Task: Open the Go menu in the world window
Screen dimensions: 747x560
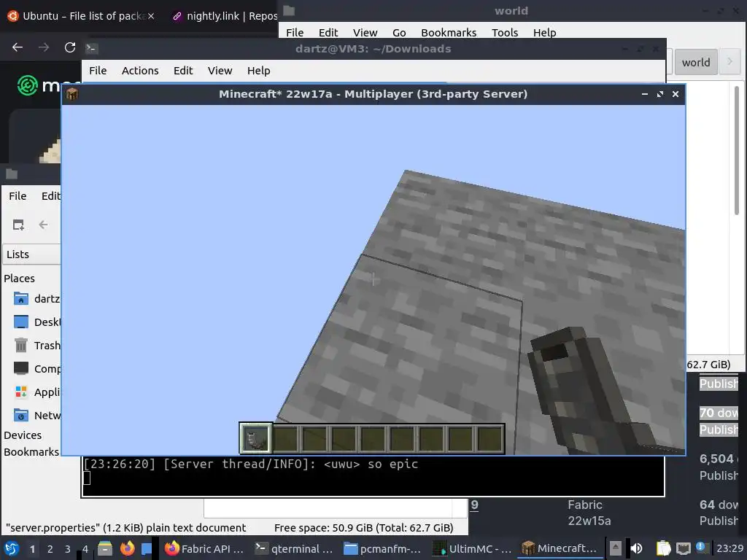Action: (x=399, y=32)
